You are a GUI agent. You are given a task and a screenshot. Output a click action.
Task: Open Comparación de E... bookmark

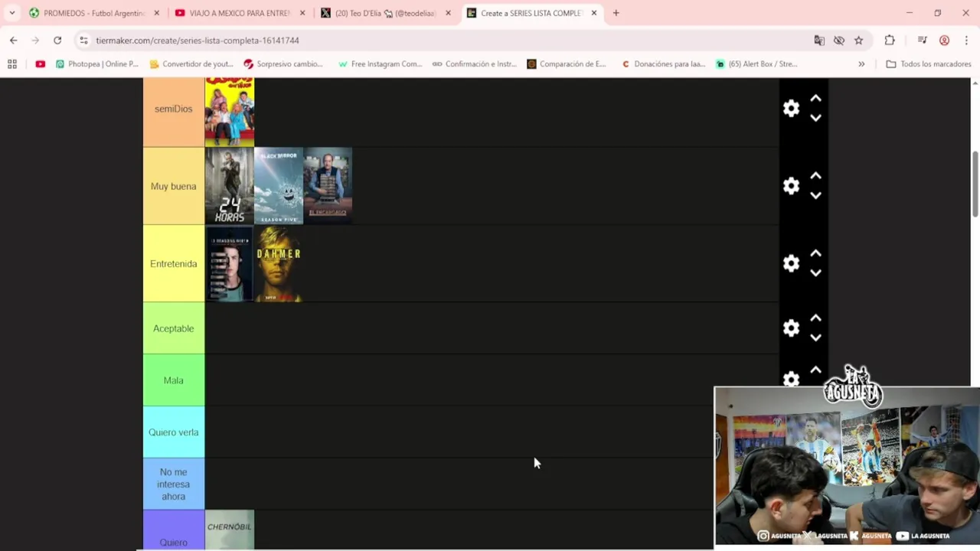(567, 64)
